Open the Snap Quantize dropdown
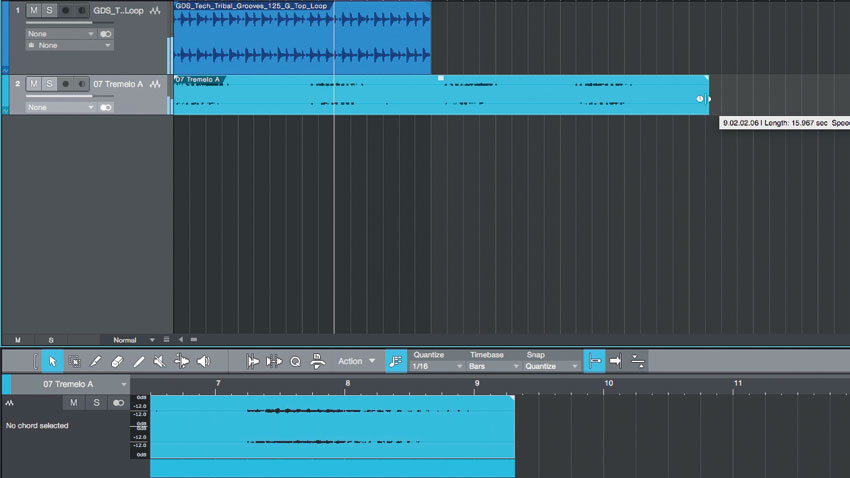 [x=551, y=366]
